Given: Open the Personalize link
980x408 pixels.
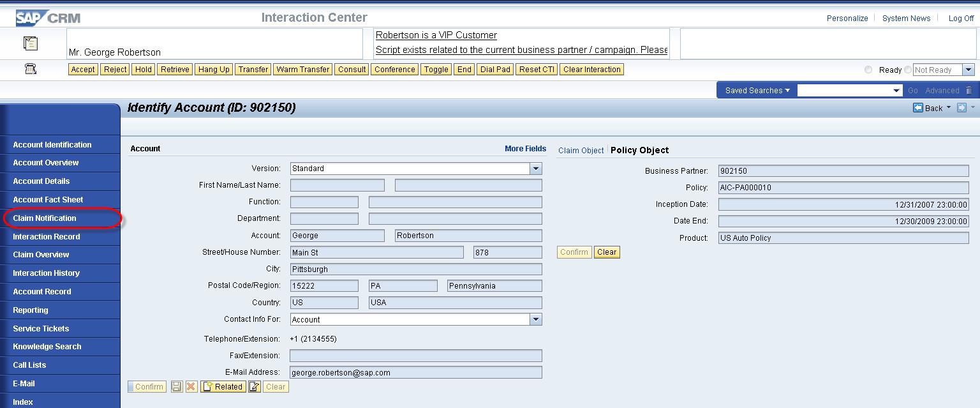Looking at the screenshot, I should 847,19.
